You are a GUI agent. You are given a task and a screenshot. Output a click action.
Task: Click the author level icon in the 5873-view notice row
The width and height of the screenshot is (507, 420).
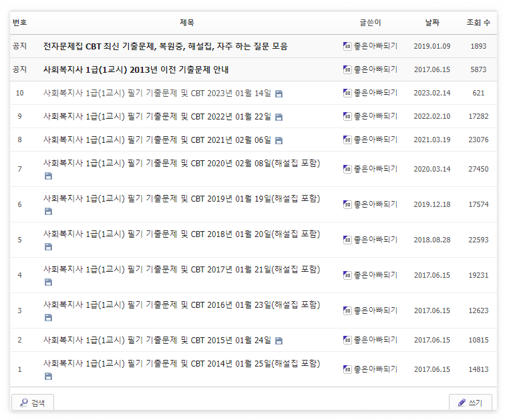point(347,69)
